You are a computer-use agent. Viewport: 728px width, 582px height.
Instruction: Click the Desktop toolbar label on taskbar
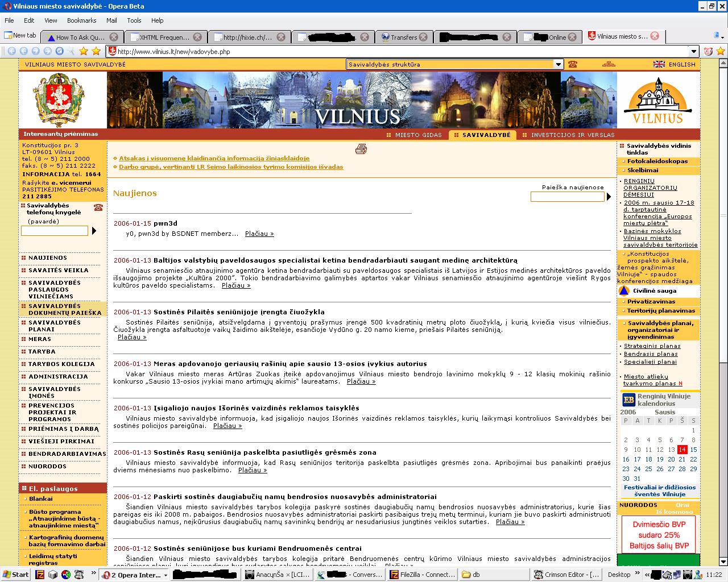tap(619, 575)
